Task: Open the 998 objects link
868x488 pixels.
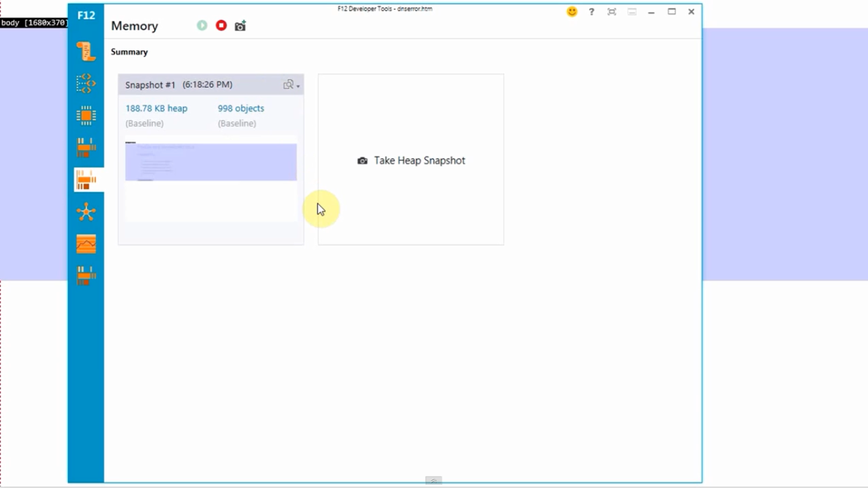Action: 241,109
